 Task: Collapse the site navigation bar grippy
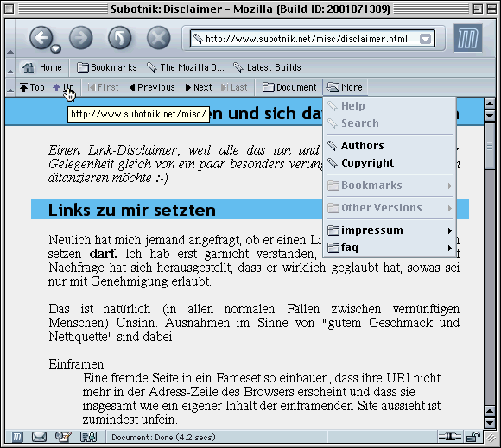pos(10,87)
